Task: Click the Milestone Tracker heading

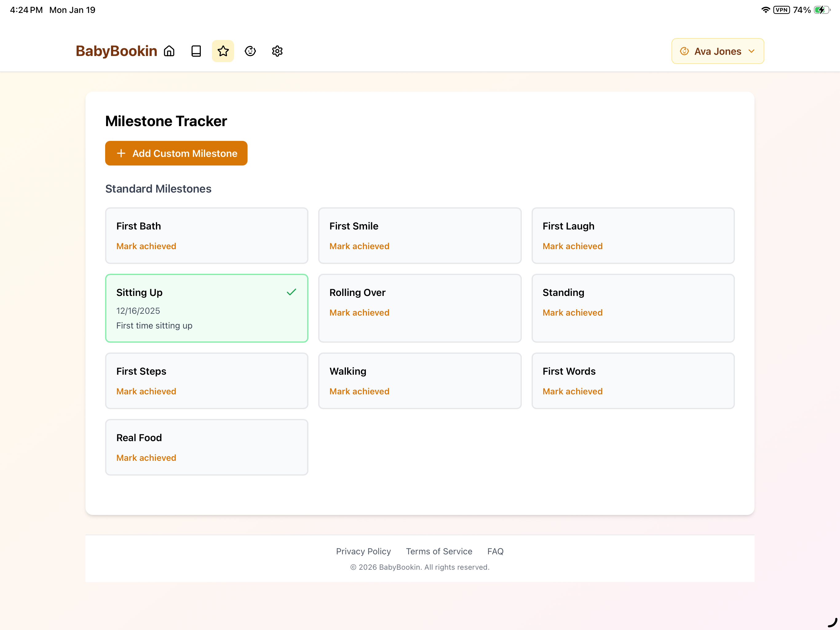Action: (166, 121)
